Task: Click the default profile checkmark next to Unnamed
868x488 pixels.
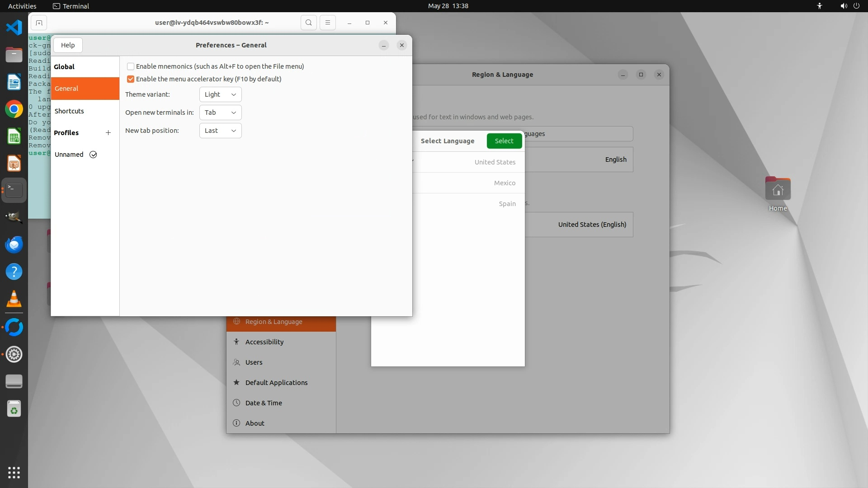Action: (93, 155)
